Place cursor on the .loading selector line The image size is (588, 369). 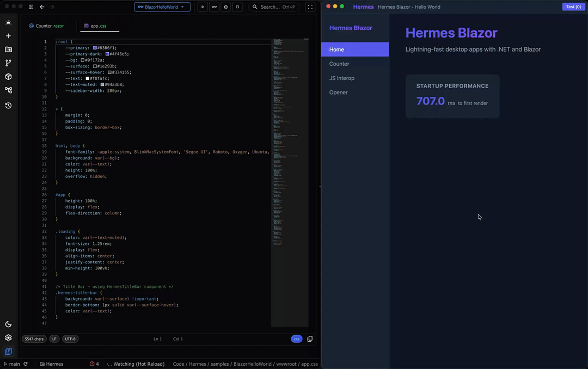pos(68,231)
